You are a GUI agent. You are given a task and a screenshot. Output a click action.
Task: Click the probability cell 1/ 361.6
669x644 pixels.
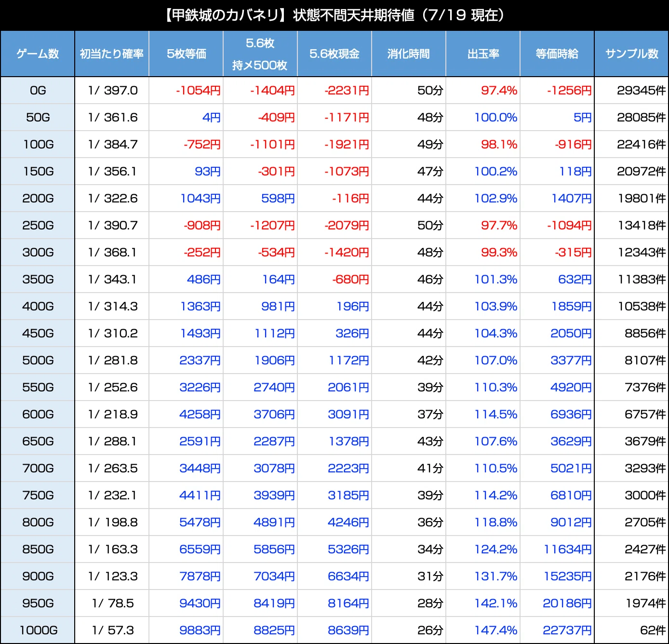tap(113, 117)
